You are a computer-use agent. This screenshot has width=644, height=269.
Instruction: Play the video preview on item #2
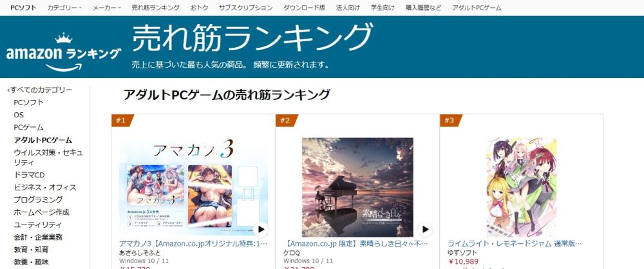pos(424,229)
